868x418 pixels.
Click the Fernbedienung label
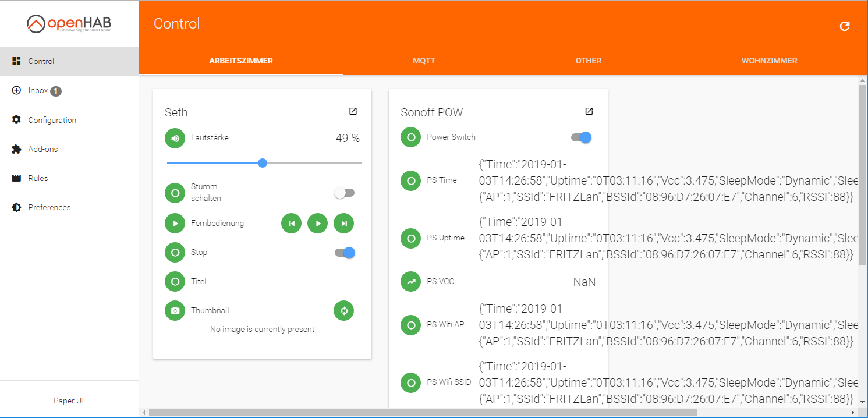(x=217, y=224)
